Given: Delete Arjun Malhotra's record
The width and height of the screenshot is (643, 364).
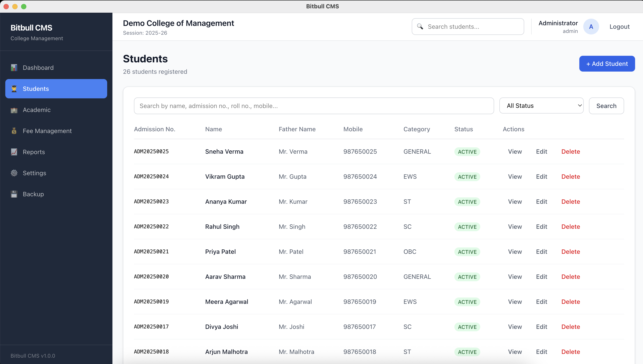Looking at the screenshot, I should 571,352.
